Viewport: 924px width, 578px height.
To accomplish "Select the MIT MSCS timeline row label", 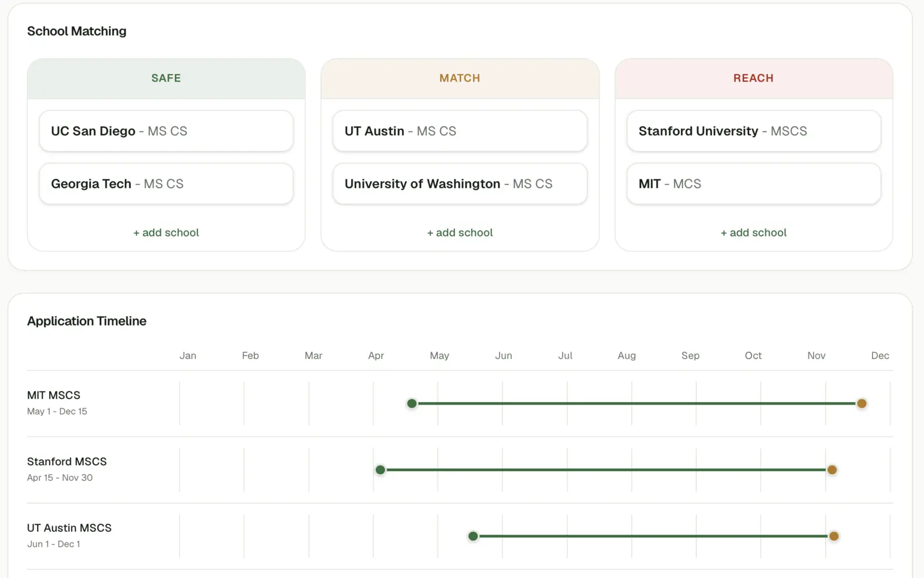I will point(54,395).
